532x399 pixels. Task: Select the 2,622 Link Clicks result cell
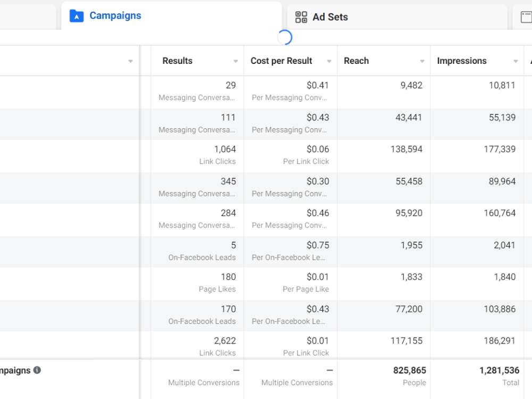pos(197,345)
